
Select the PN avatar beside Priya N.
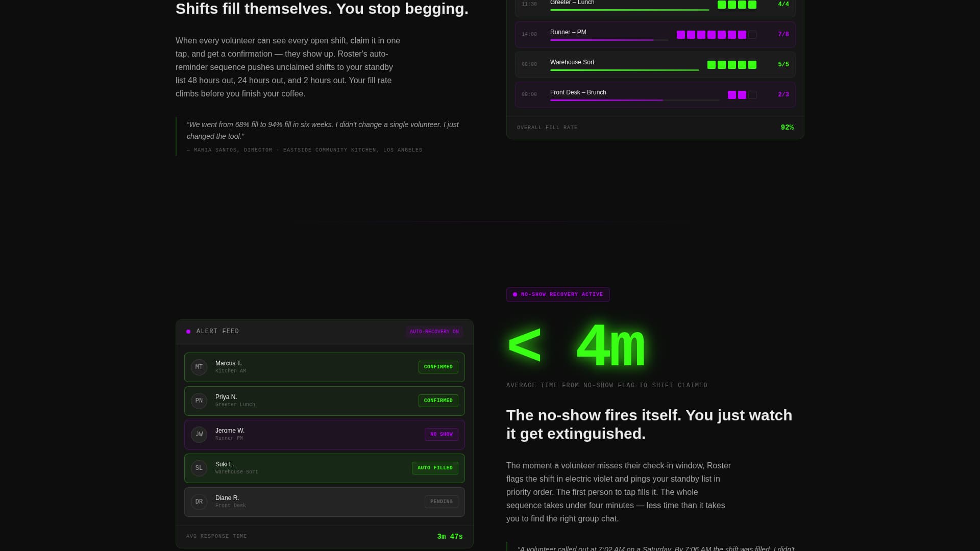(x=199, y=400)
